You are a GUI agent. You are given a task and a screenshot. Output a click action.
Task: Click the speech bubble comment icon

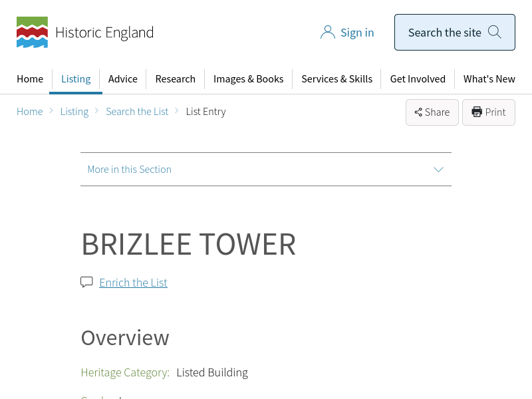tap(86, 282)
